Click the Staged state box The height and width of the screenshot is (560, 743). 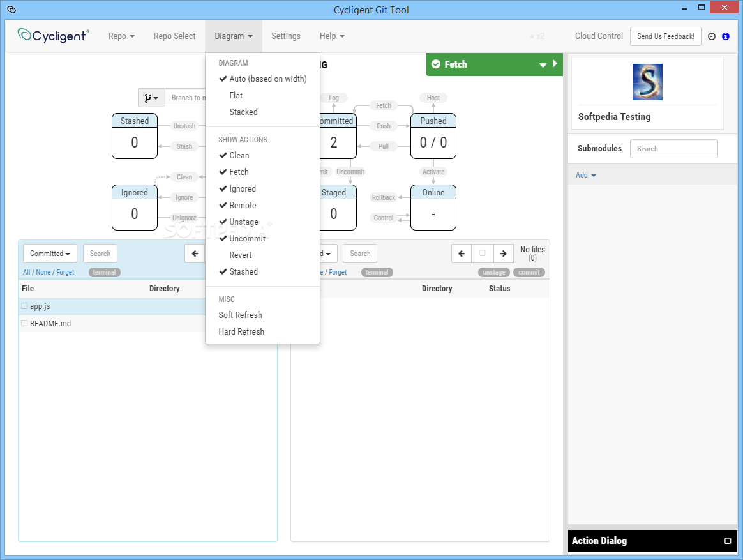coord(338,208)
